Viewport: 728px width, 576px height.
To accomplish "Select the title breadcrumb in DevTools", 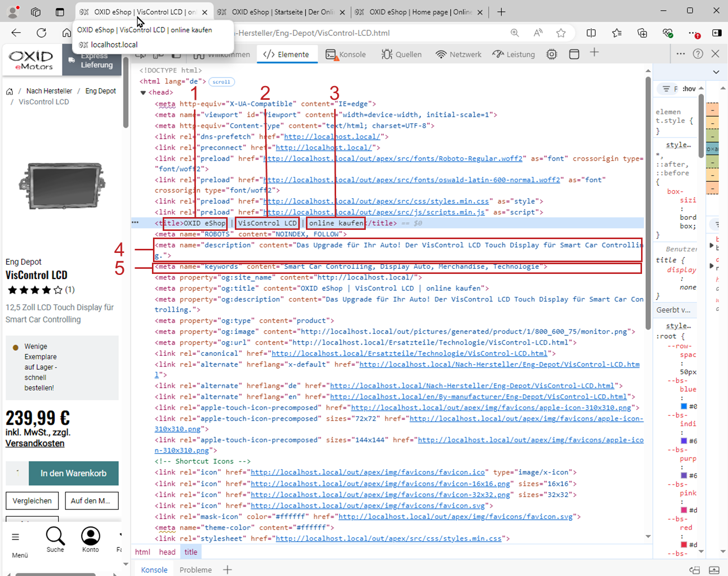I will (191, 552).
